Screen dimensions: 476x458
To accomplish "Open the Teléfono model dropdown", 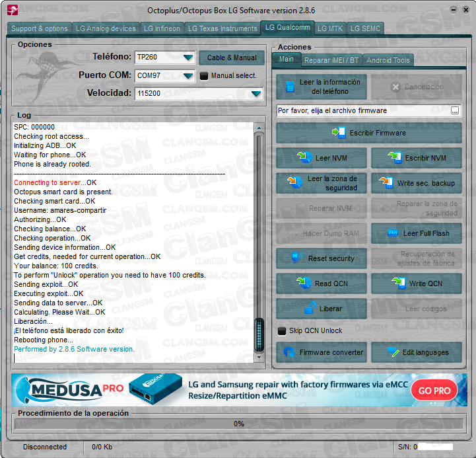I will pos(188,57).
